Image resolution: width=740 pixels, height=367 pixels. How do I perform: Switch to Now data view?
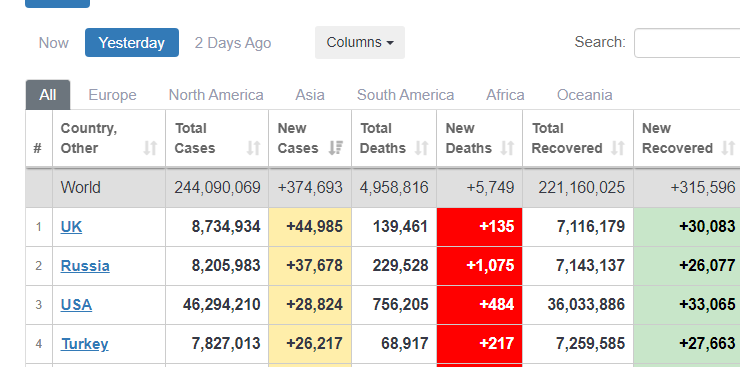[x=53, y=43]
